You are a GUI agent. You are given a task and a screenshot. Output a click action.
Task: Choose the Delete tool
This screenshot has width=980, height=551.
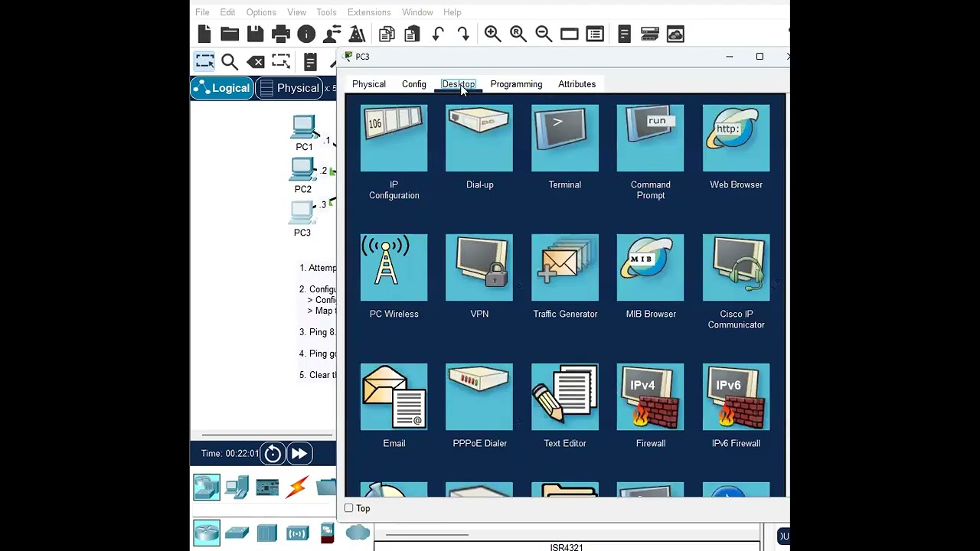coord(256,62)
